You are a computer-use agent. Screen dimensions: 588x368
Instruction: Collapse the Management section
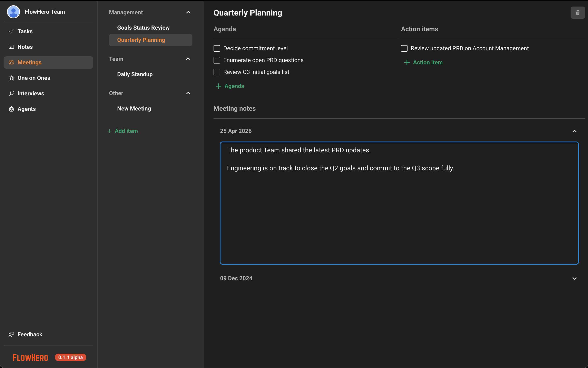click(188, 12)
